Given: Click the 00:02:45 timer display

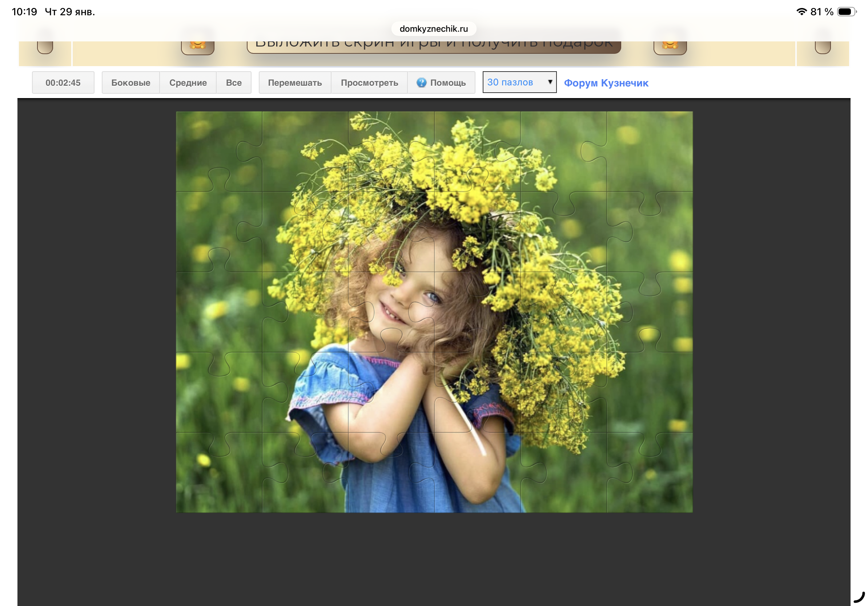Looking at the screenshot, I should point(63,82).
